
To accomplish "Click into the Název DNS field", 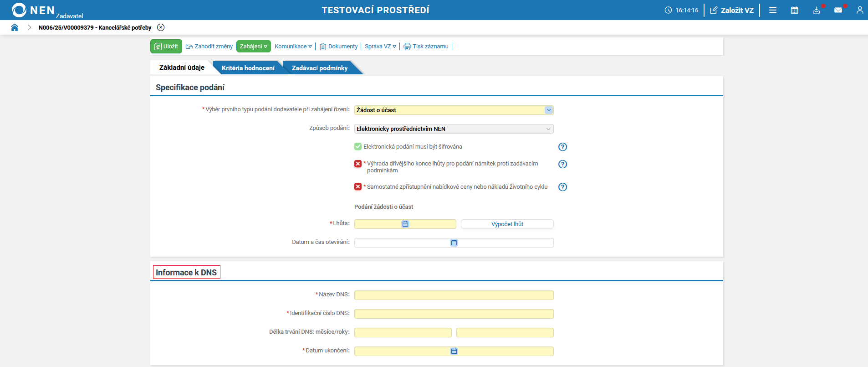I will (454, 295).
